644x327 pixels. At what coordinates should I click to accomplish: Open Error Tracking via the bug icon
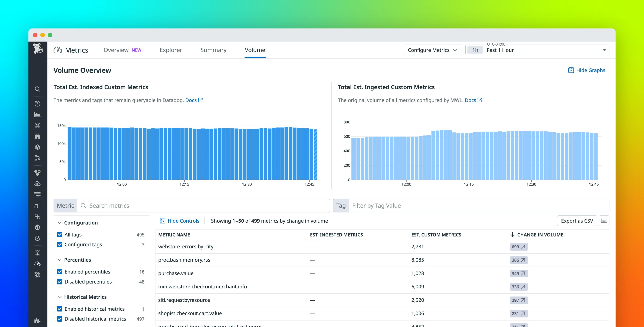tap(37, 253)
